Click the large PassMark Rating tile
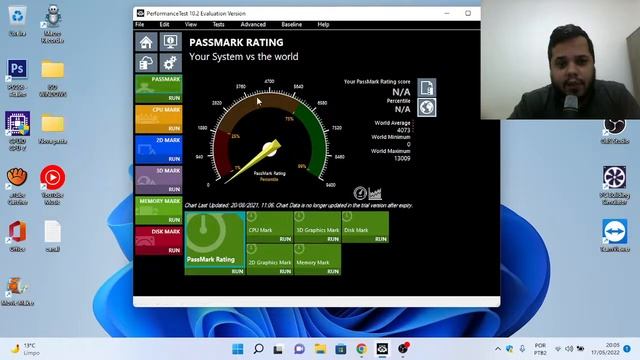Viewport: 640px width, 360px height. pos(215,243)
